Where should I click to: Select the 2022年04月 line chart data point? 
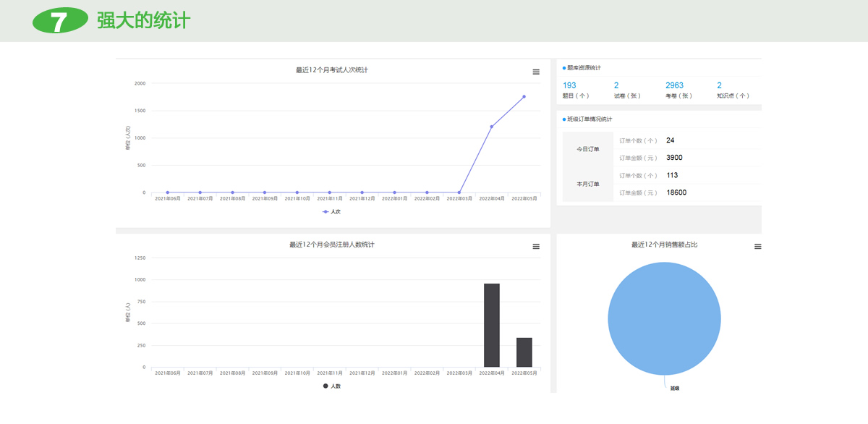(492, 127)
